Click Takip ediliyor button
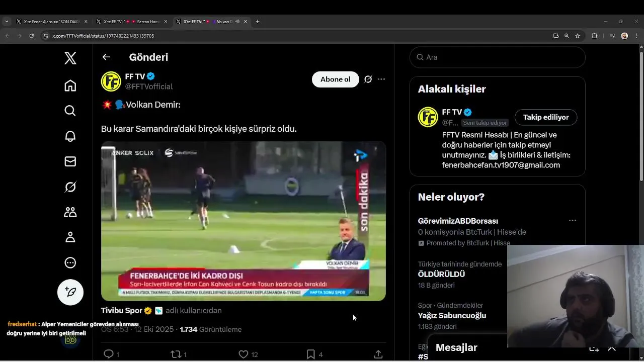Screen dimensions: 644x362 546,117
